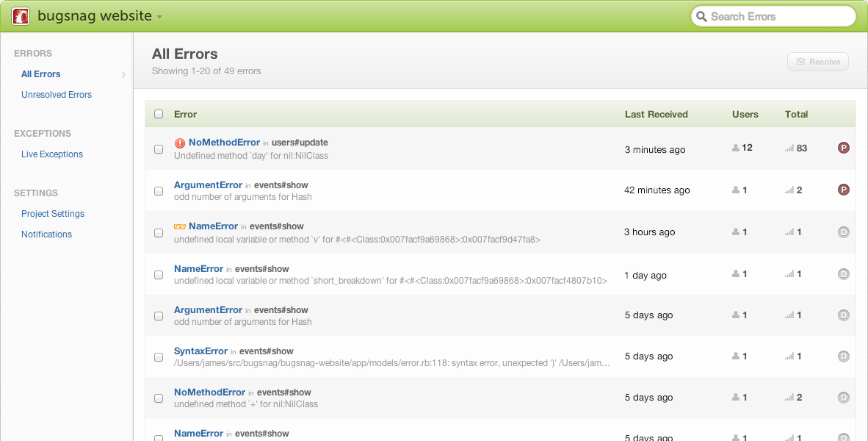
Task: Click red alert icon beside NoMethodError users#update
Action: tap(179, 143)
